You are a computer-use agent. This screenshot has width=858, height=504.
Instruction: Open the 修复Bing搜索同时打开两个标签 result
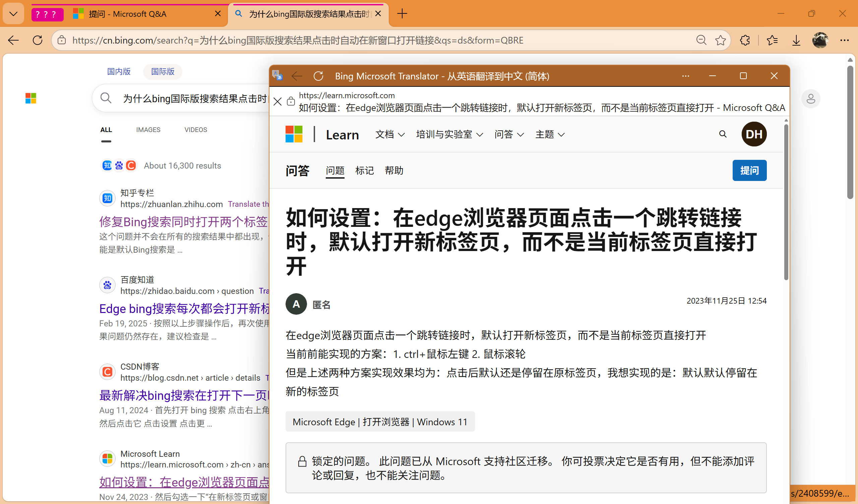click(184, 222)
